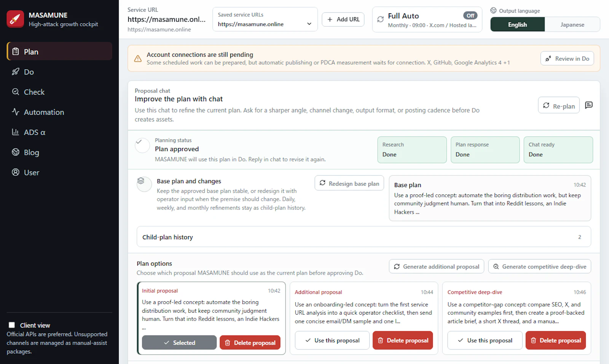Open the Plan section in sidebar
The image size is (609, 364).
(x=59, y=51)
